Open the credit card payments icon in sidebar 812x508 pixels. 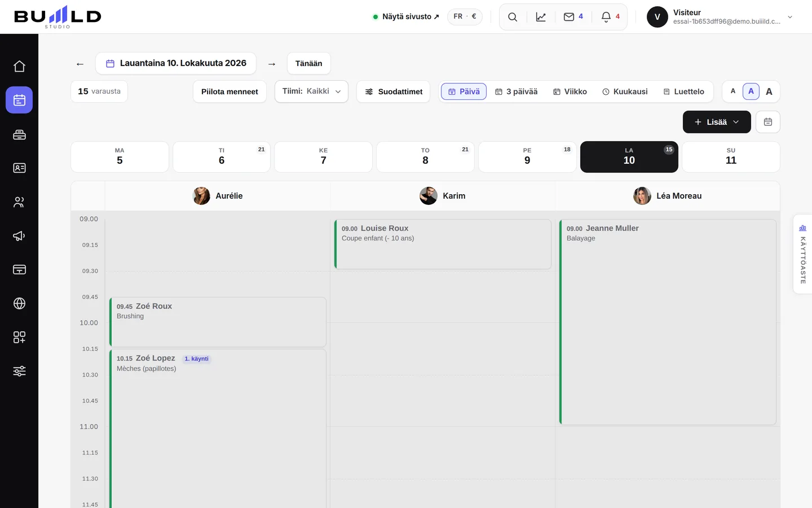coord(19,269)
